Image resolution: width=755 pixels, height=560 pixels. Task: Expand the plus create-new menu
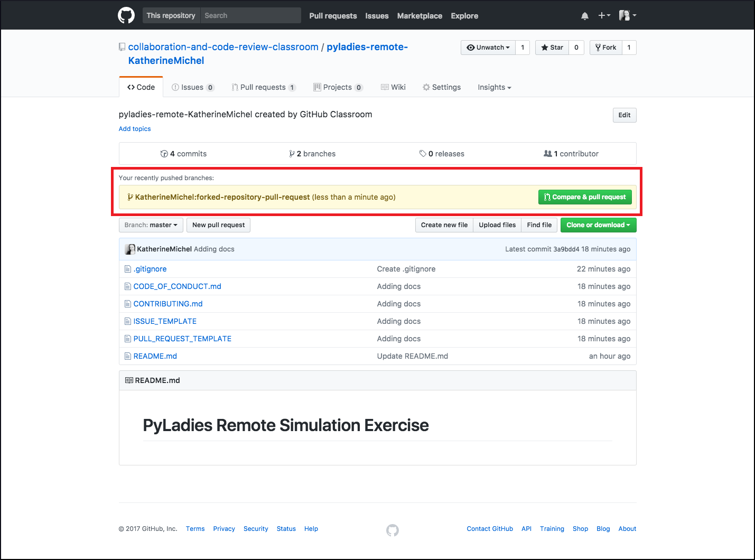[604, 15]
